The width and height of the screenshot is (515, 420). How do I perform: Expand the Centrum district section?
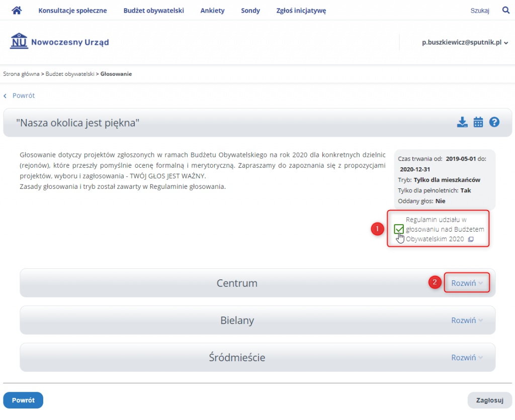[x=467, y=283]
